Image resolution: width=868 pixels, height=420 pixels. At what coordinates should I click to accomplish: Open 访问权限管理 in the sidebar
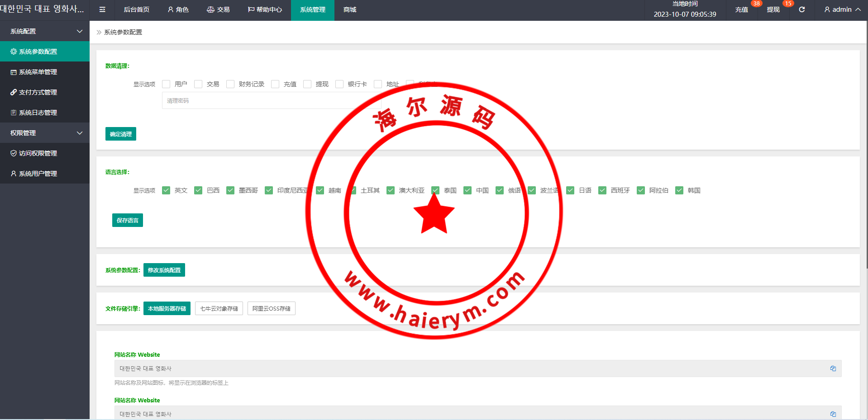click(38, 153)
